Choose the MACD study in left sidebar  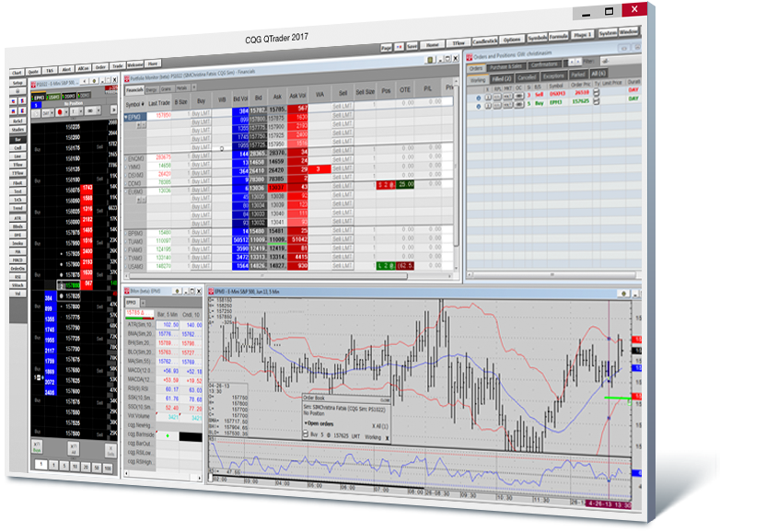coord(17,260)
